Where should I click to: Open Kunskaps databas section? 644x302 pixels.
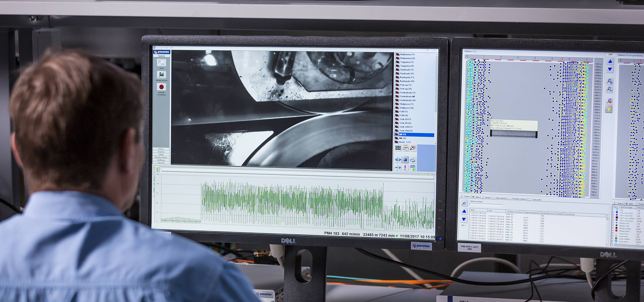(161, 157)
